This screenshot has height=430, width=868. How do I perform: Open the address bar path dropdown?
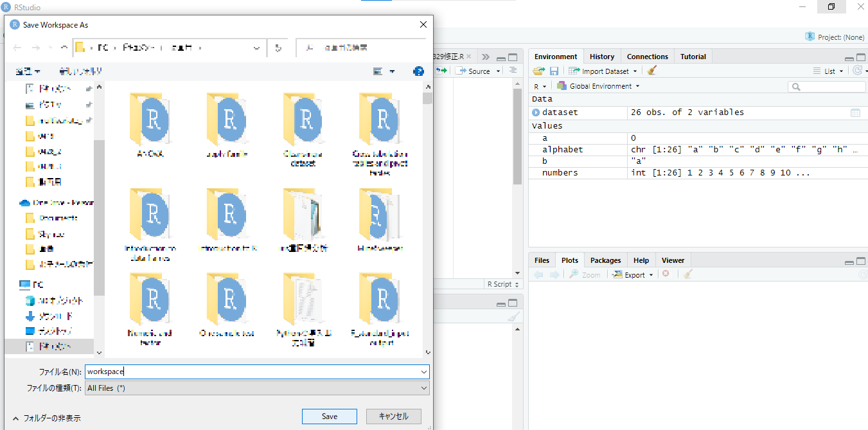click(257, 48)
